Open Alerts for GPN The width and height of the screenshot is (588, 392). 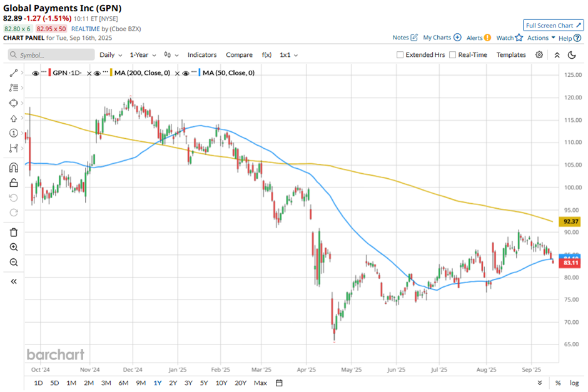[479, 38]
